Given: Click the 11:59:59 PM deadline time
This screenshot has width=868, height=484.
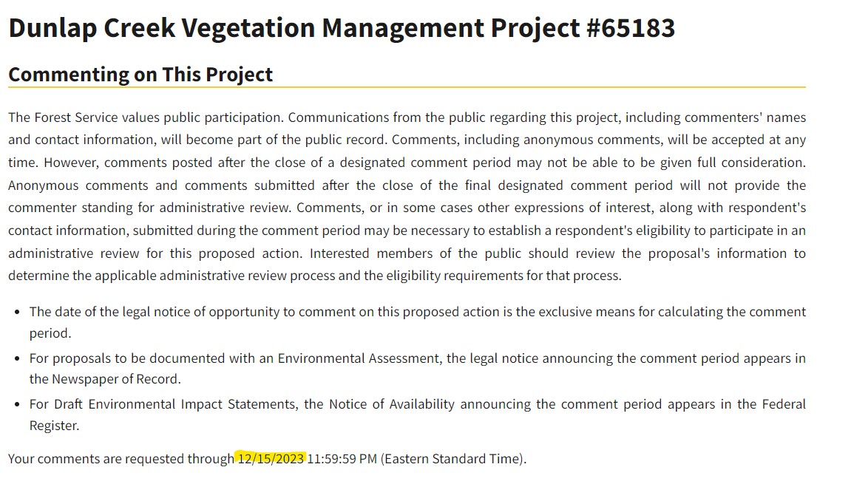Looking at the screenshot, I should click(x=342, y=459).
